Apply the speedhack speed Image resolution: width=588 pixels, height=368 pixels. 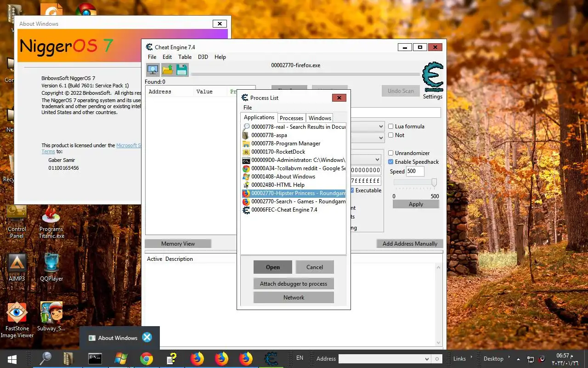pyautogui.click(x=416, y=204)
